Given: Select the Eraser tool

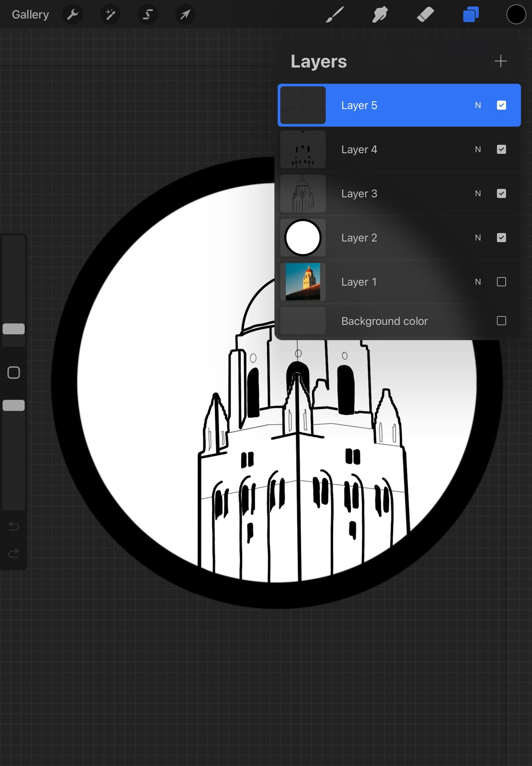Looking at the screenshot, I should [x=425, y=14].
